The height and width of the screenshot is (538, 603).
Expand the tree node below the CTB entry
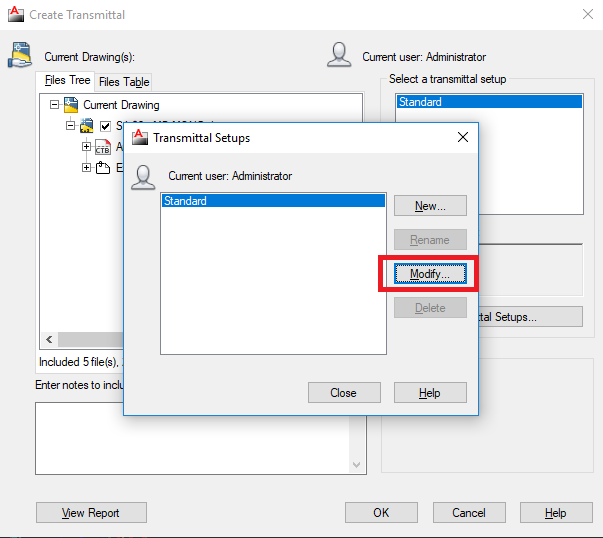click(86, 168)
